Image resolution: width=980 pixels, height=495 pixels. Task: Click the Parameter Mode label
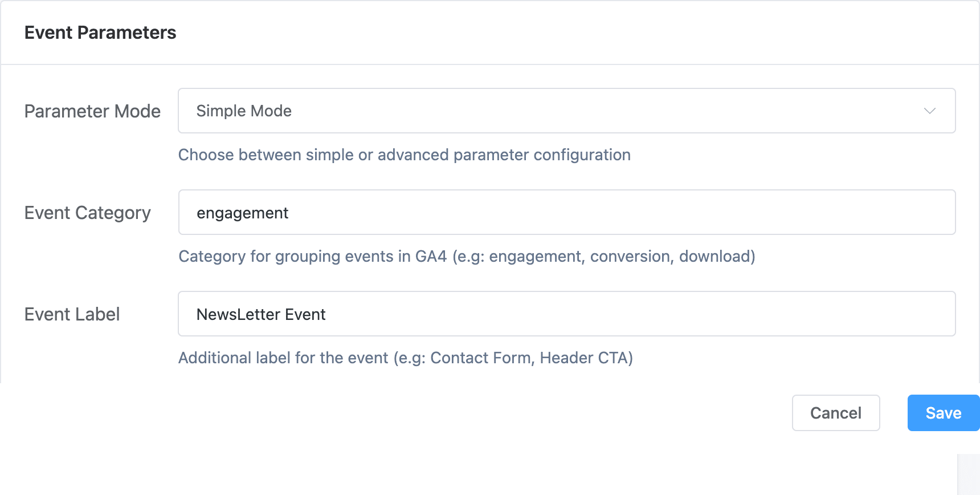(92, 111)
